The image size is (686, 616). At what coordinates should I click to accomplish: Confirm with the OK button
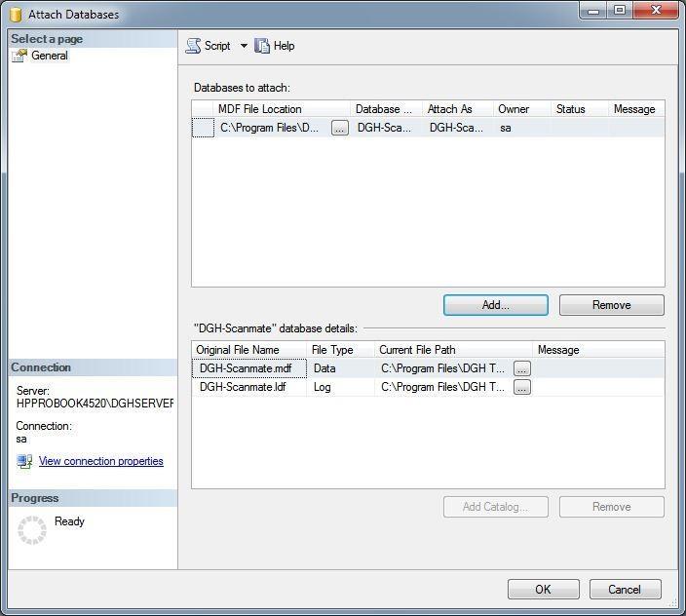[544, 590]
